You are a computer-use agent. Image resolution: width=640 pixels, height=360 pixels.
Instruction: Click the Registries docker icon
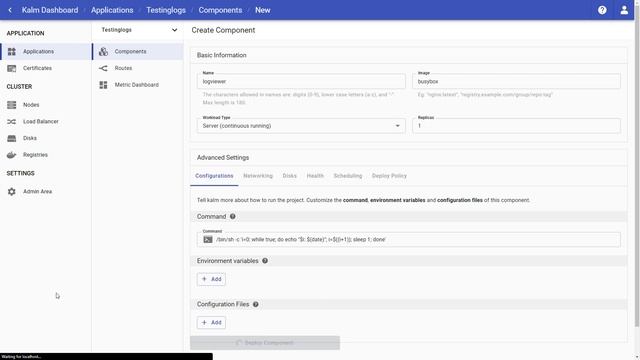point(12,155)
